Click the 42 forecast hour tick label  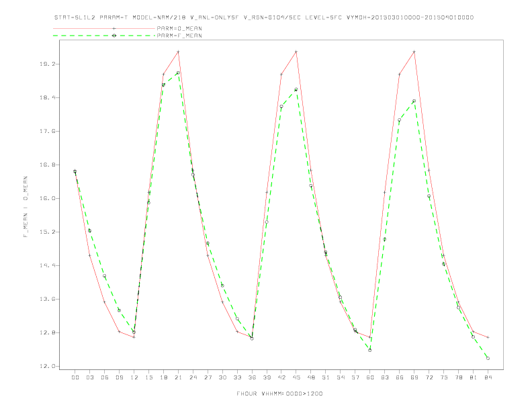pyautogui.click(x=281, y=377)
